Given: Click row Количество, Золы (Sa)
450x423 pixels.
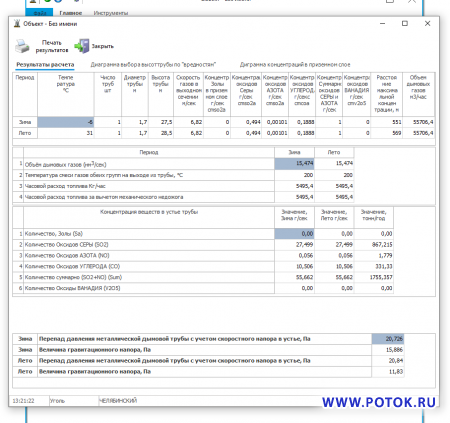Looking at the screenshot, I should 203,234.
